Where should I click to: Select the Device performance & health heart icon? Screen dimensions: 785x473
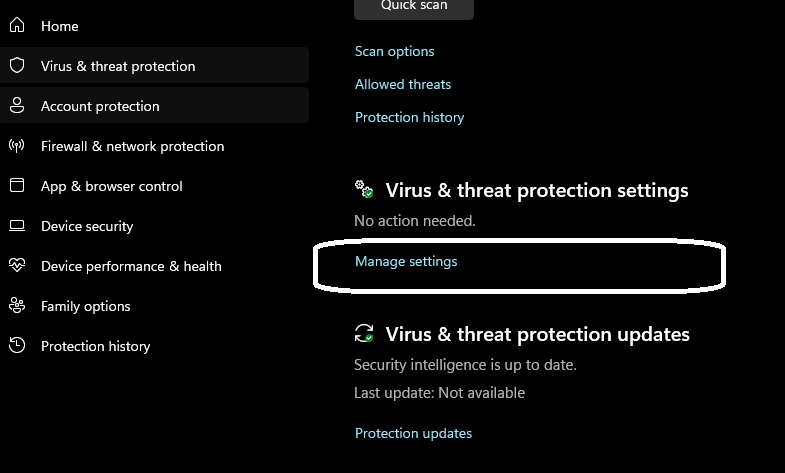16,266
